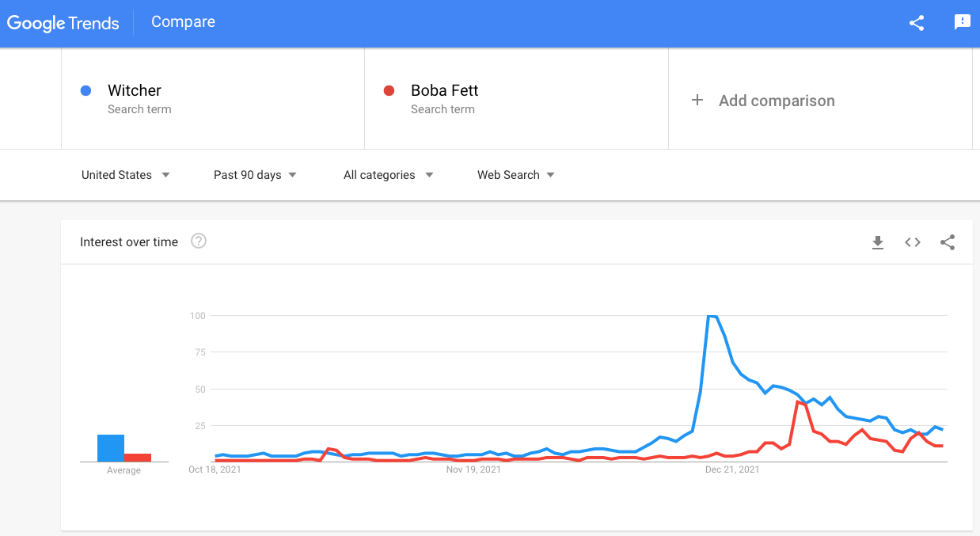Click the Witcher peak point at 100
This screenshot has height=536, width=980.
point(710,316)
